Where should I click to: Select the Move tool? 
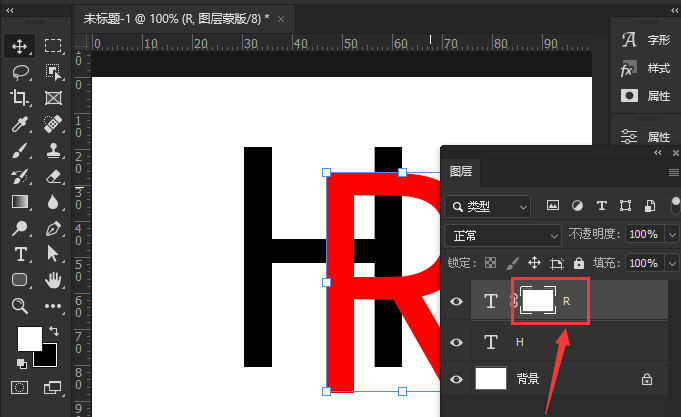click(x=19, y=46)
